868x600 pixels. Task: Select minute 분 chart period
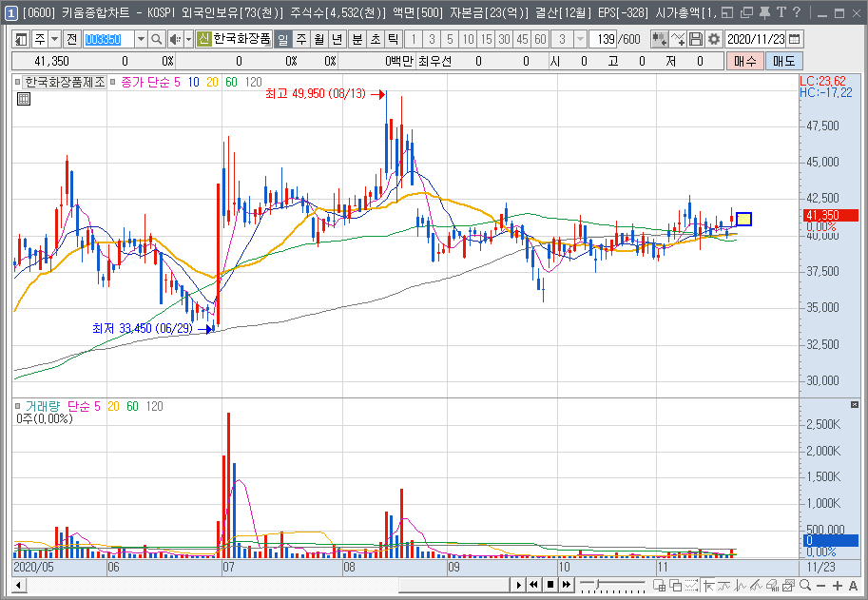[357, 39]
